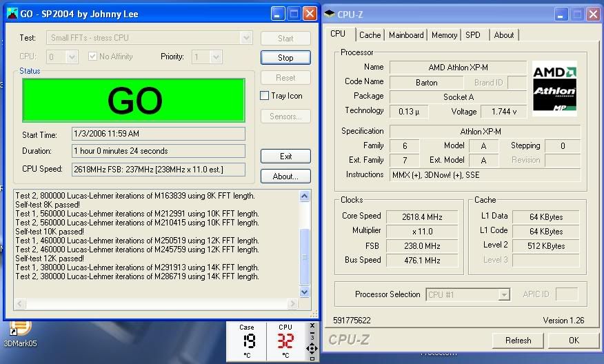
Task: Click the Case temperature 19 reading
Action: click(249, 341)
